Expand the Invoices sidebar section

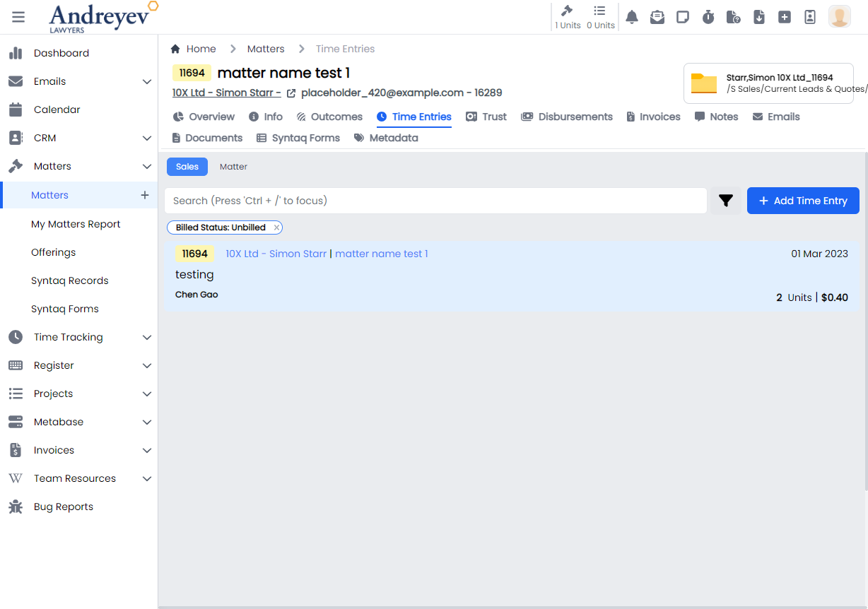pyautogui.click(x=147, y=450)
